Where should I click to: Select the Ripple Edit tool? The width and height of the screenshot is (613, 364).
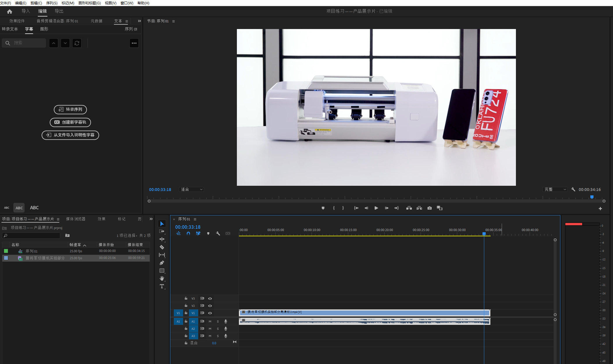pyautogui.click(x=162, y=239)
